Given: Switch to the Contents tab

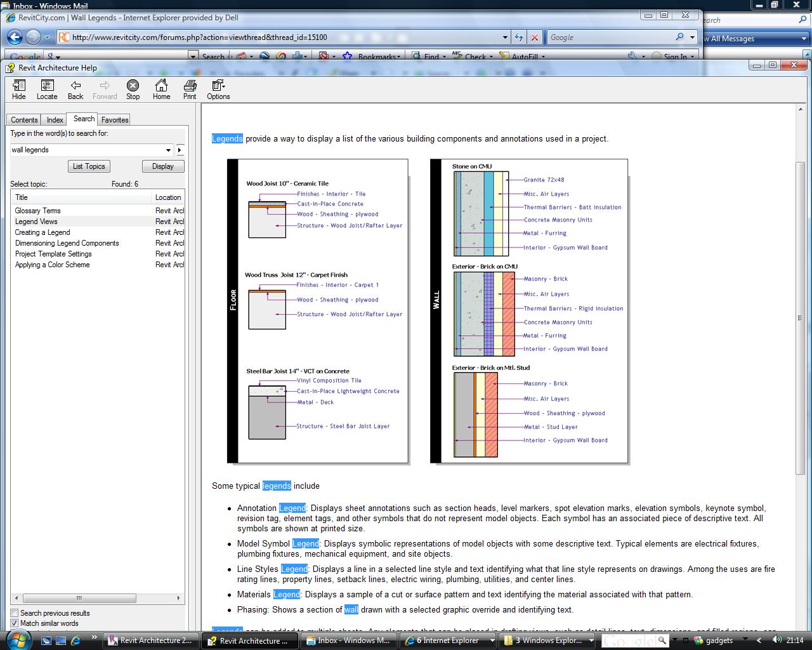Looking at the screenshot, I should [x=24, y=120].
